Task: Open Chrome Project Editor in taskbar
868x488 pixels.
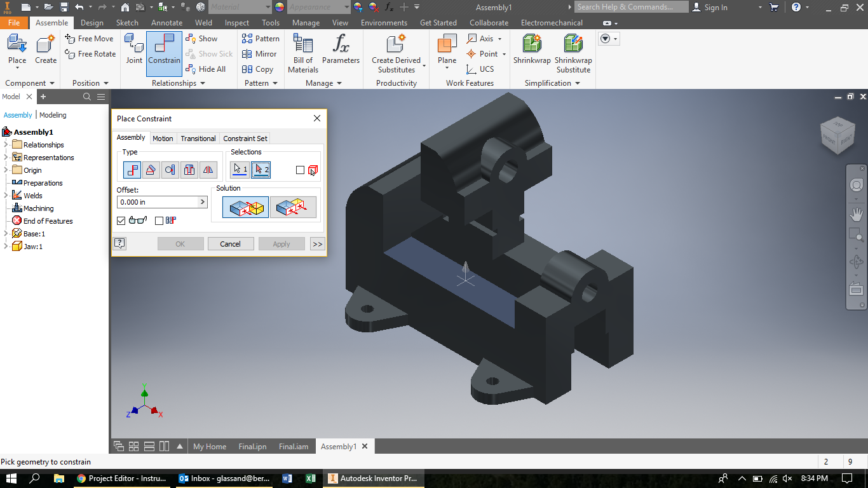Action: tap(123, 478)
